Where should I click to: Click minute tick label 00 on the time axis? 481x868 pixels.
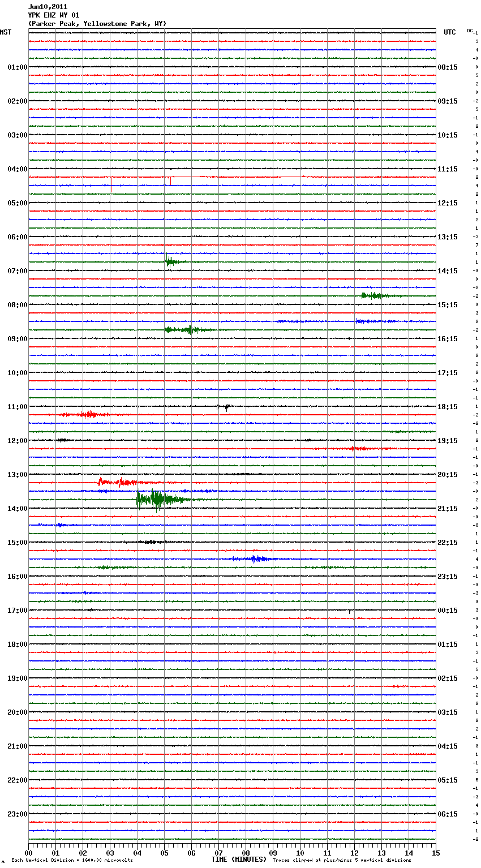tap(28, 853)
